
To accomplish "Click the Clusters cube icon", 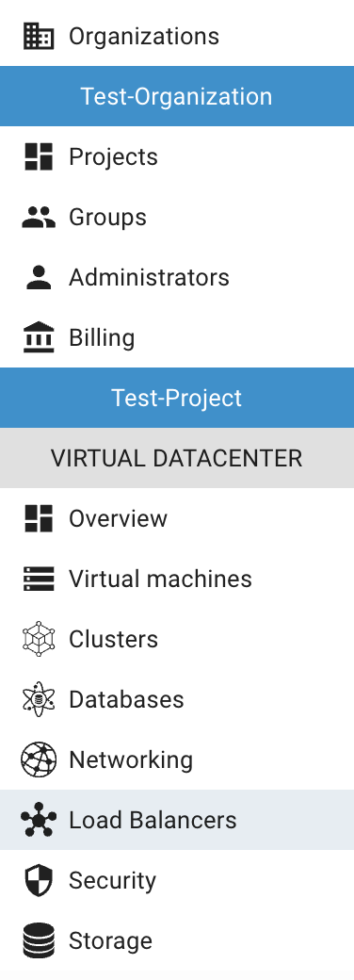I will 39,639.
